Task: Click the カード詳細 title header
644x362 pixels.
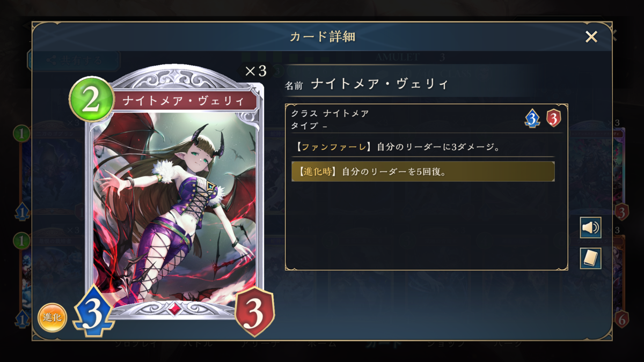Action: [x=322, y=36]
